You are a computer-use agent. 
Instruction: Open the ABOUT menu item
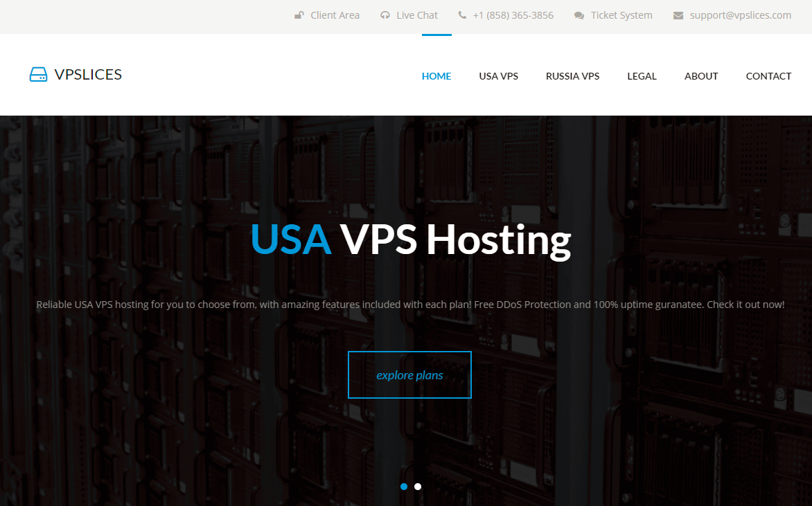coord(701,76)
